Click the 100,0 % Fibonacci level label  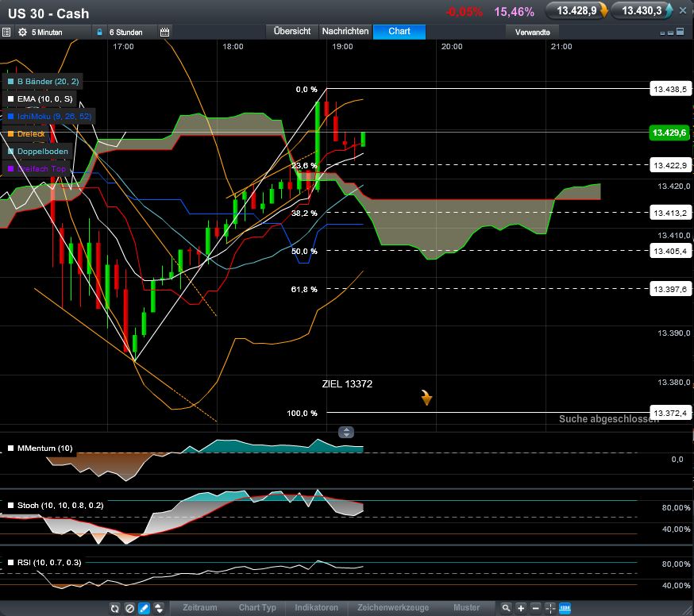point(303,414)
